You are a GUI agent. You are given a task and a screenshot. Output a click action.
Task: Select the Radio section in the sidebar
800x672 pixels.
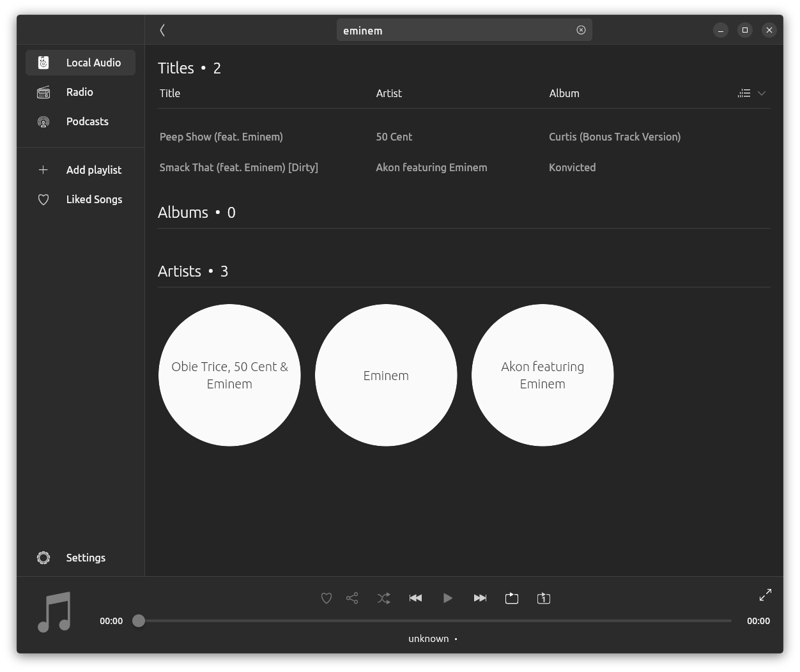point(80,92)
